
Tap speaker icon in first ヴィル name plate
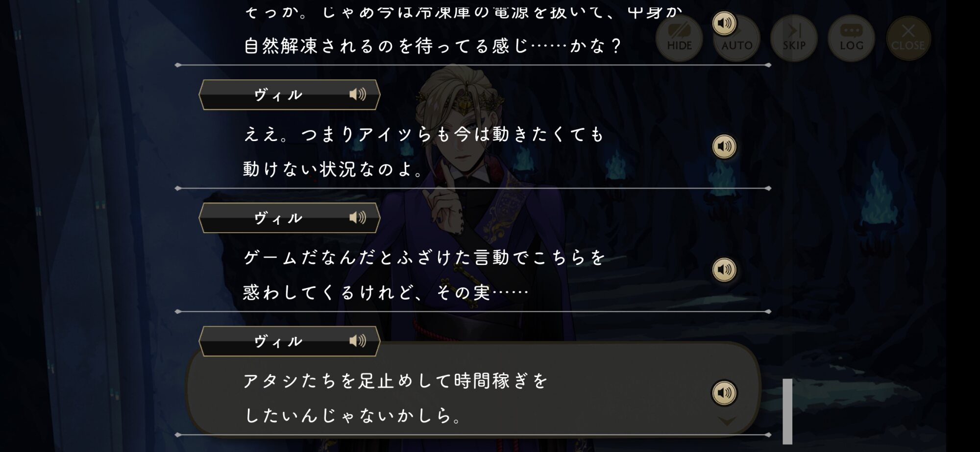pyautogui.click(x=358, y=94)
